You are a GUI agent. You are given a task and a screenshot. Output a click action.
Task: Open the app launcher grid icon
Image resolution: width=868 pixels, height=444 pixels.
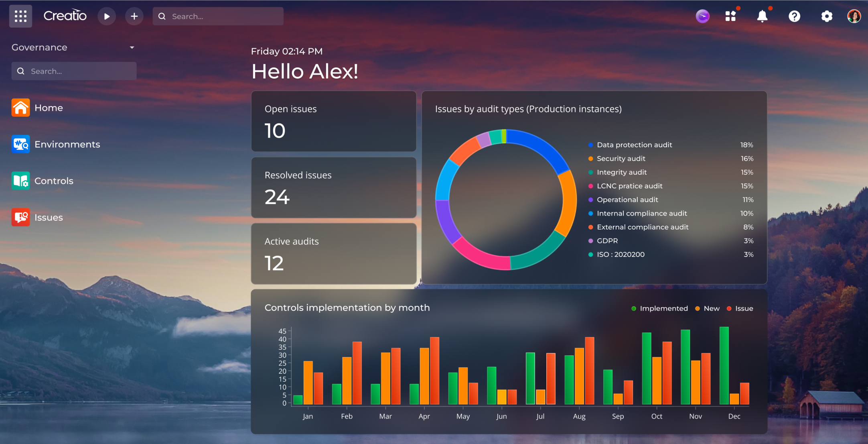tap(20, 16)
